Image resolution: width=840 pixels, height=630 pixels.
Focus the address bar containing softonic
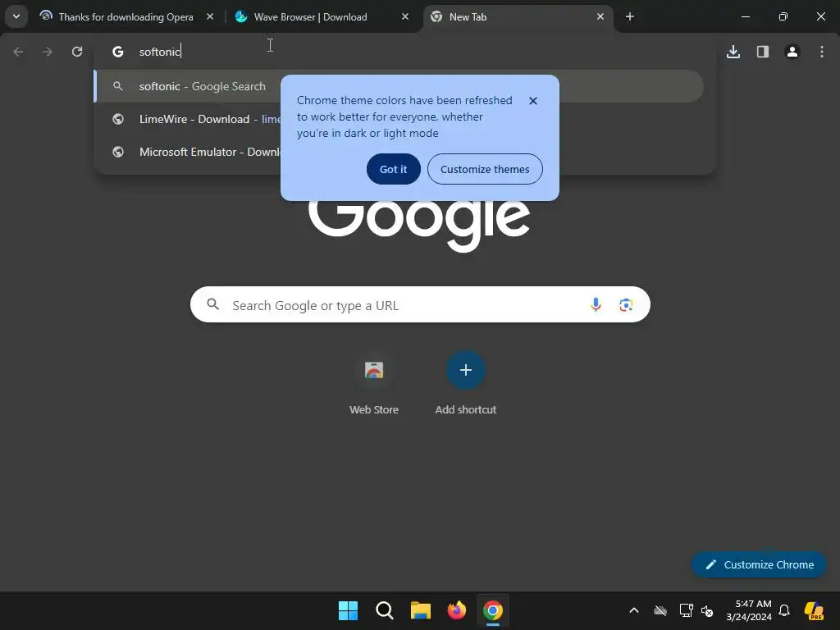click(x=407, y=52)
